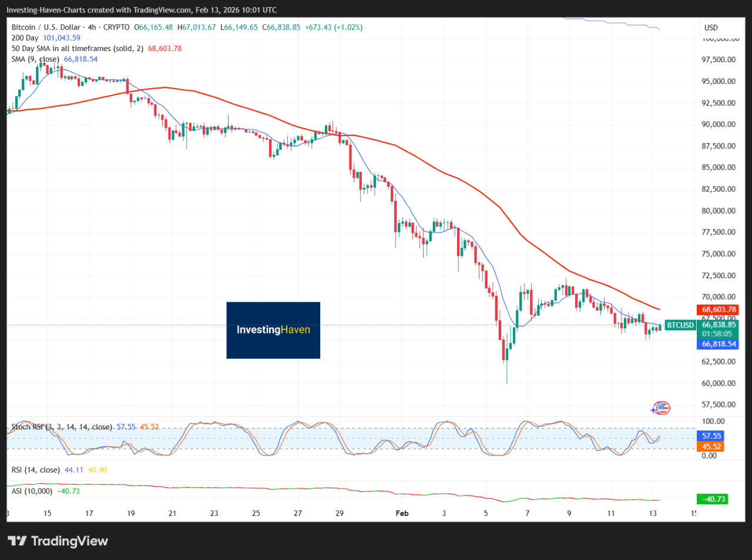The height and width of the screenshot is (560, 752).
Task: Click the InvestingHaven watermark logo
Action: pos(273,330)
